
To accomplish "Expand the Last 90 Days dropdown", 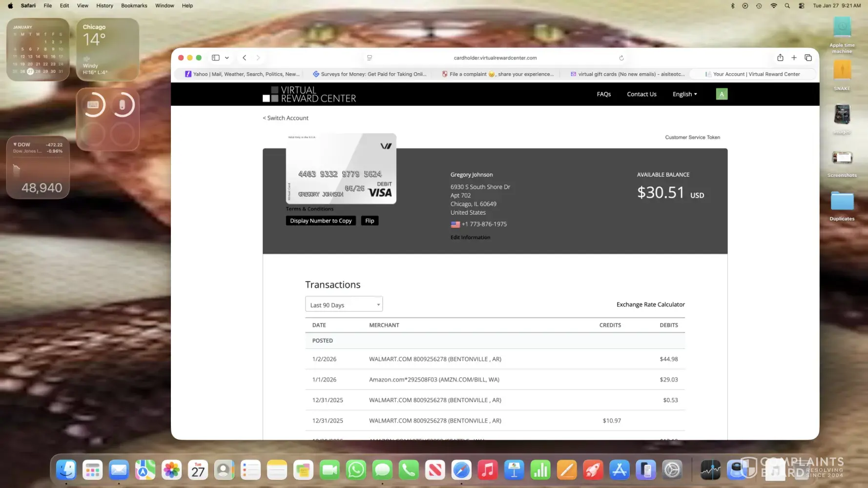I will [344, 305].
